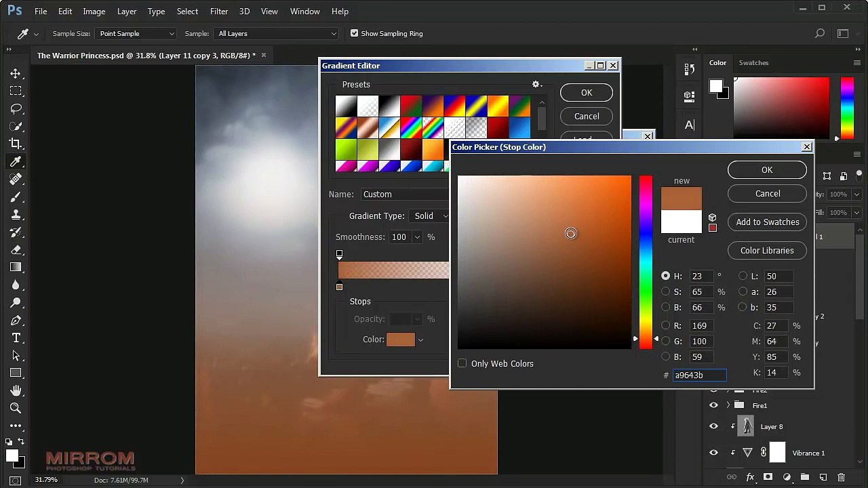Select the Blur tool
The width and height of the screenshot is (868, 488).
pos(16,285)
